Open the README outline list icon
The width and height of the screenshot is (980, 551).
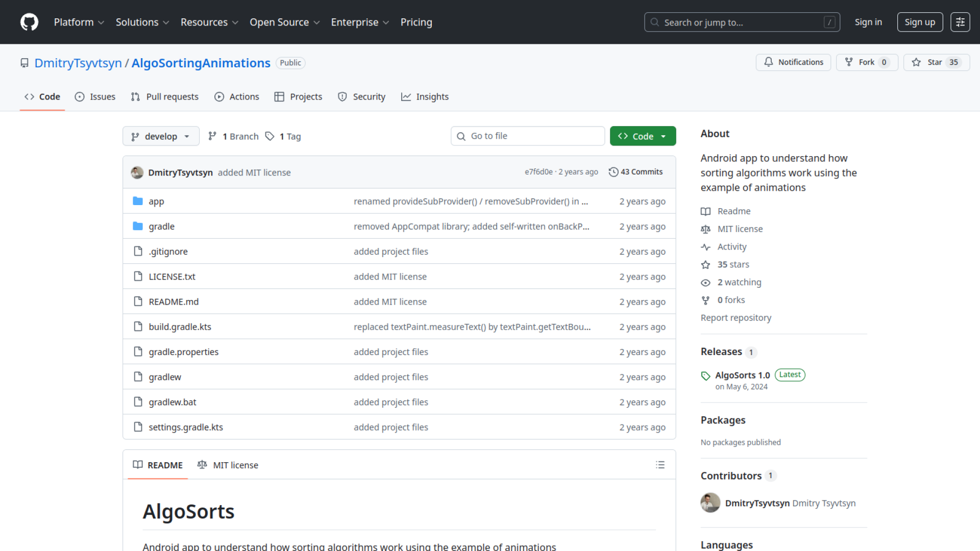pos(660,465)
